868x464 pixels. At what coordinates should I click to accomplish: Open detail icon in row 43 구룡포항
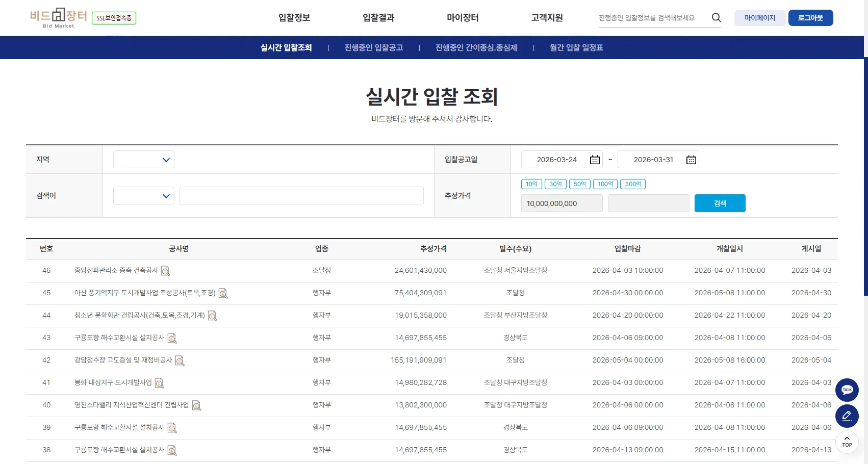tap(172, 338)
